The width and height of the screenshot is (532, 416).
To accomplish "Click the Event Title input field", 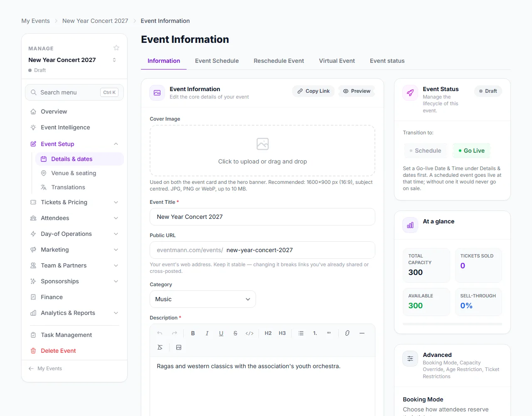I will tap(262, 217).
